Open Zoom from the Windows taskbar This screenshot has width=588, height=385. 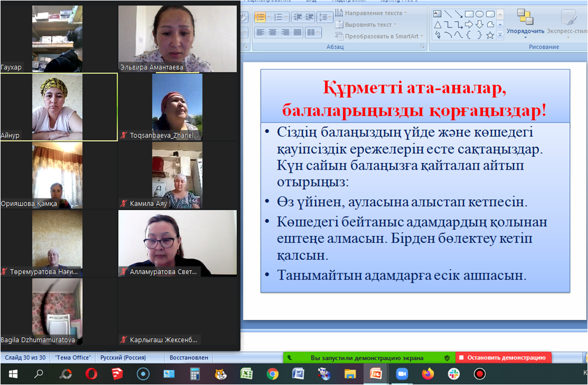[402, 374]
